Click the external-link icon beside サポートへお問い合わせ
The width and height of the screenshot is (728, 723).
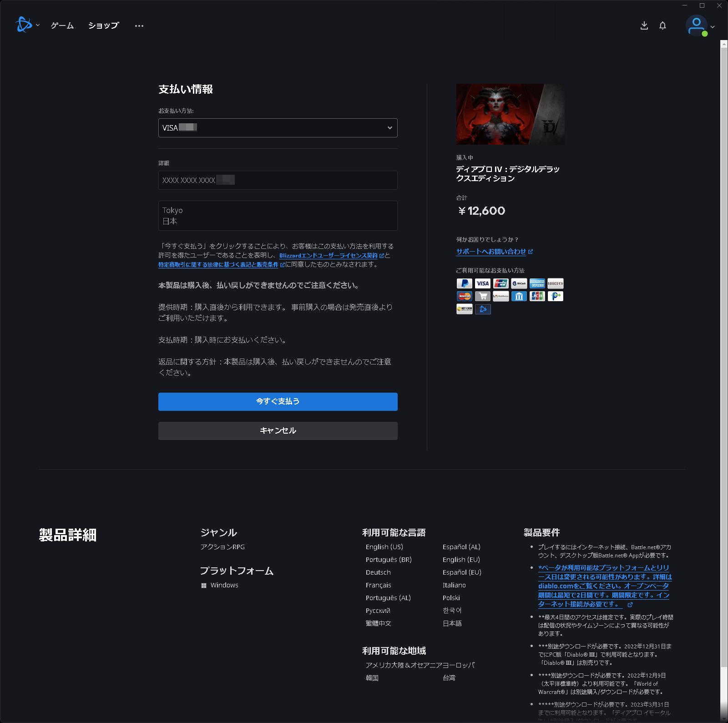531,252
